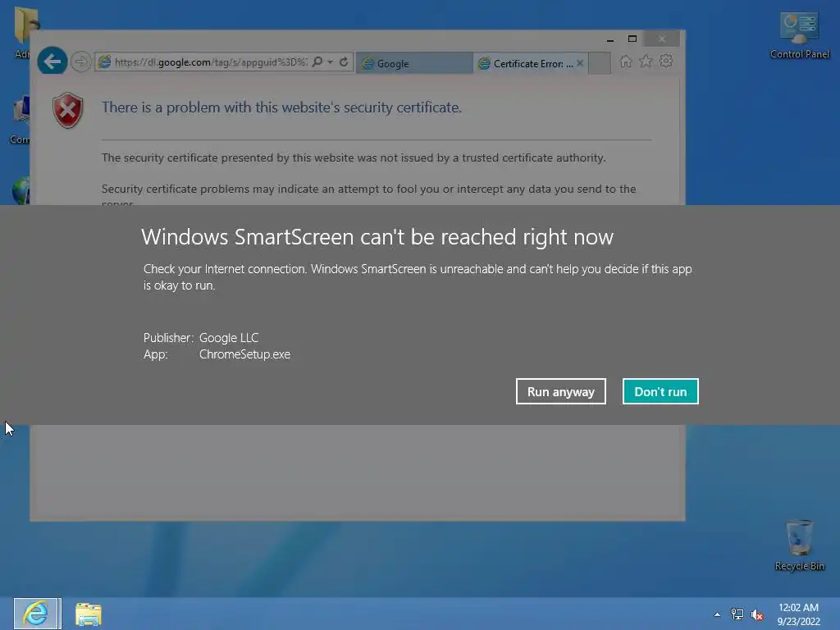
Task: Open Control Panel desktop icon
Action: 799,35
